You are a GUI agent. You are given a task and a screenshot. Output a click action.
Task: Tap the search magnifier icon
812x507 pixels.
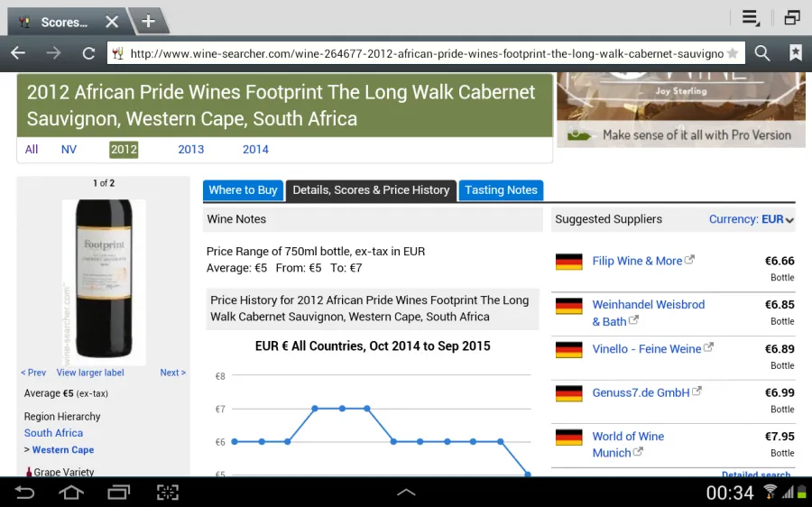coord(761,53)
